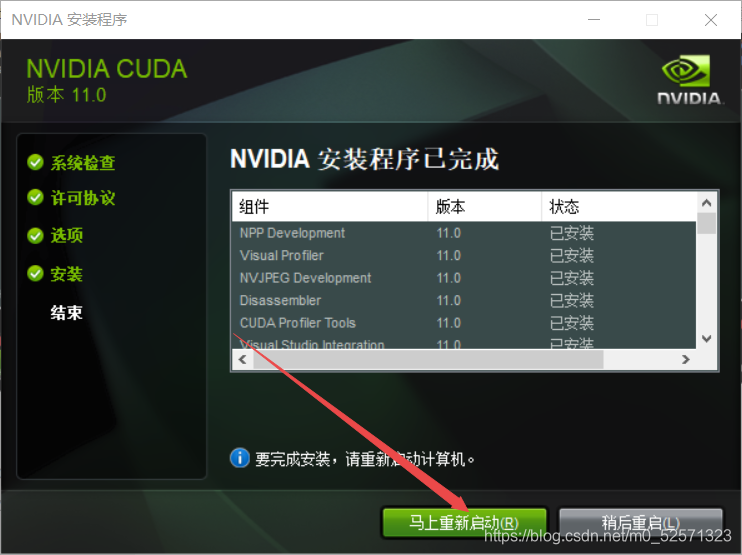The height and width of the screenshot is (555, 742).
Task: Click the horizontal scrollbar thumb below component list
Action: tap(429, 360)
